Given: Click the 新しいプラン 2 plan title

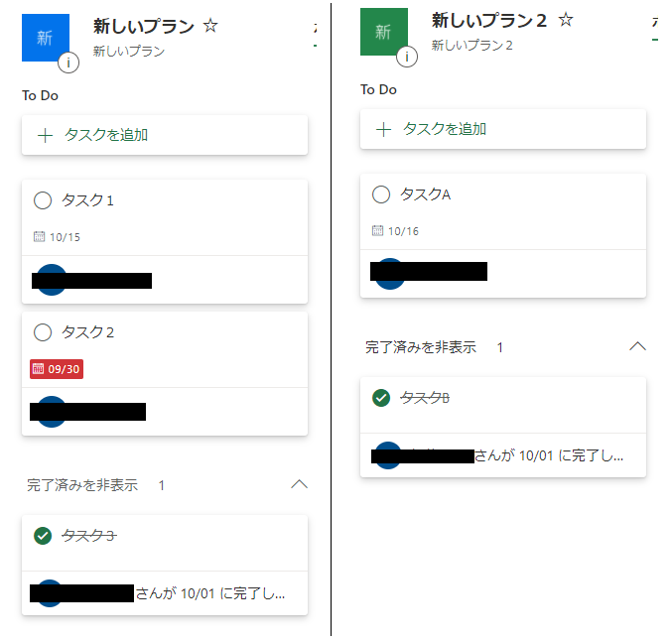Looking at the screenshot, I should coord(488,20).
